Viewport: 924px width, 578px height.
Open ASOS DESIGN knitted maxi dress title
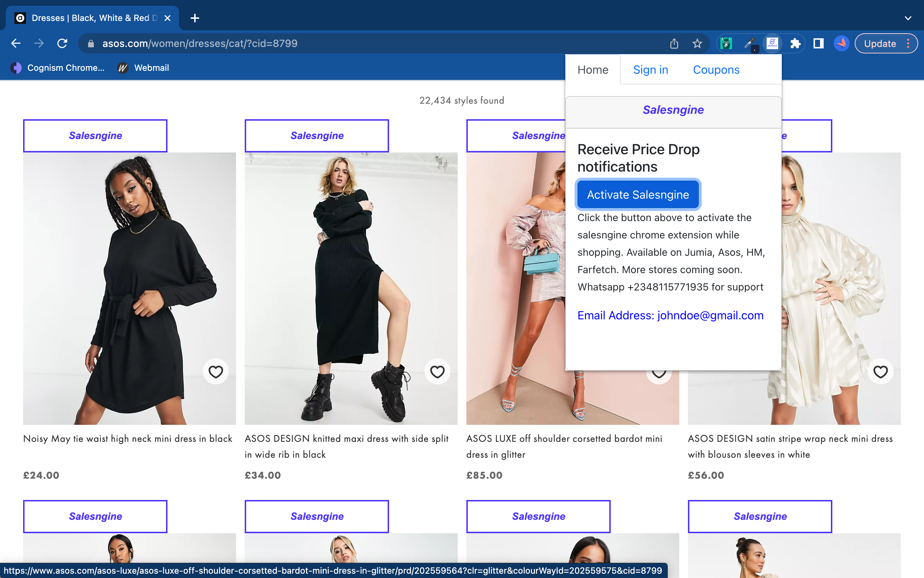pos(347,447)
